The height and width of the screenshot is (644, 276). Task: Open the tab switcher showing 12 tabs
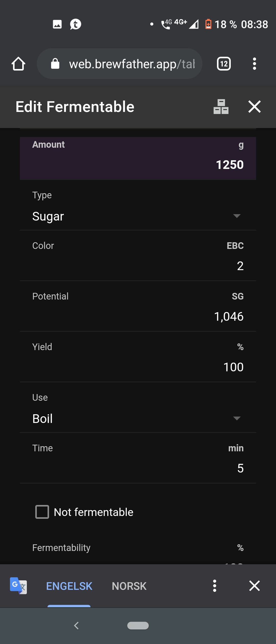(x=224, y=64)
